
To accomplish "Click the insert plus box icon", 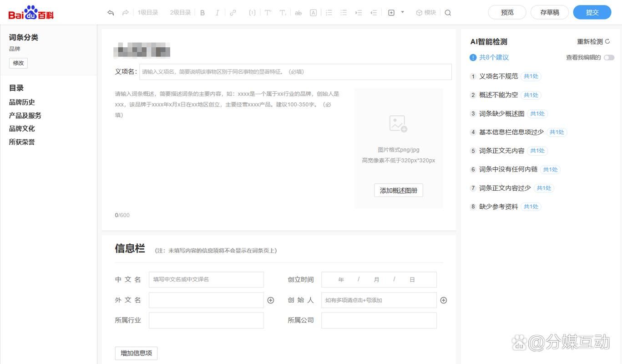I will tap(391, 13).
